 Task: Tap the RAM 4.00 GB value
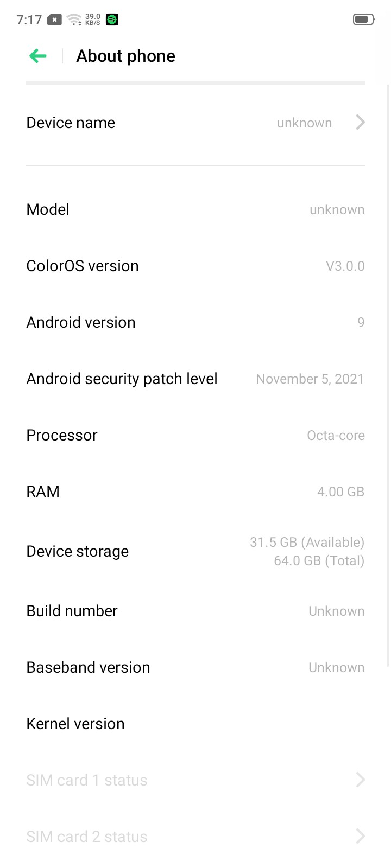pos(340,492)
